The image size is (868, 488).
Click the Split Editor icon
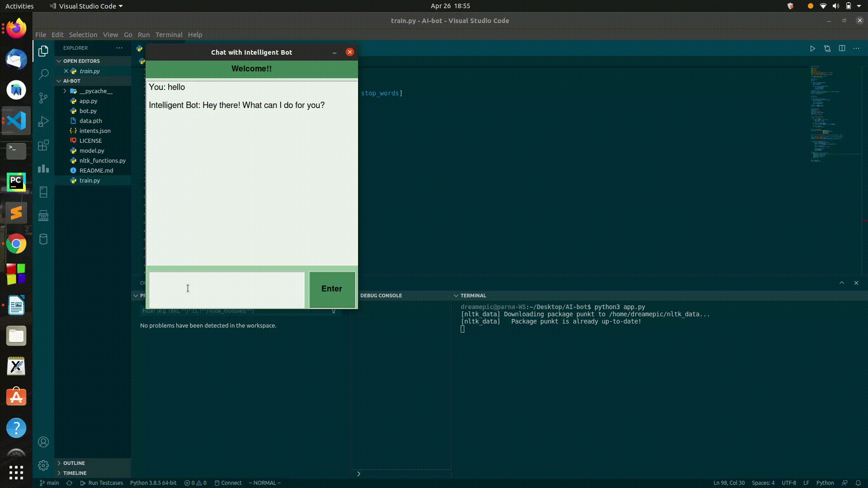coord(842,48)
